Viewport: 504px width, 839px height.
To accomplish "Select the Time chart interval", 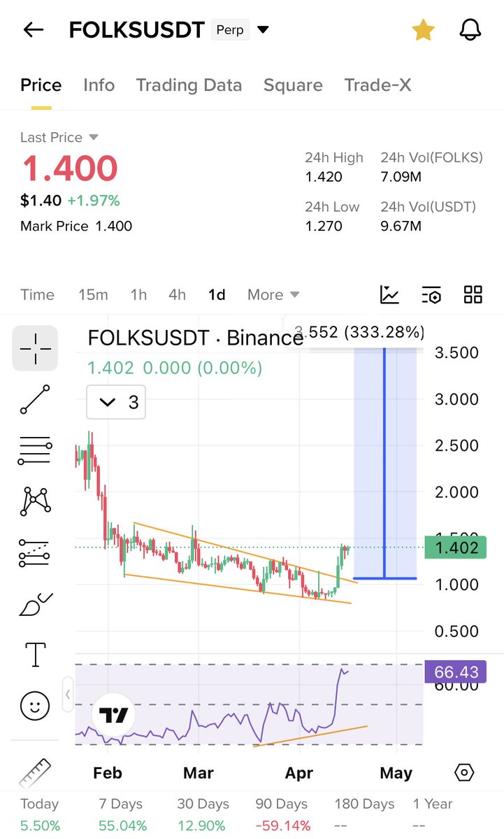I will [x=37, y=295].
